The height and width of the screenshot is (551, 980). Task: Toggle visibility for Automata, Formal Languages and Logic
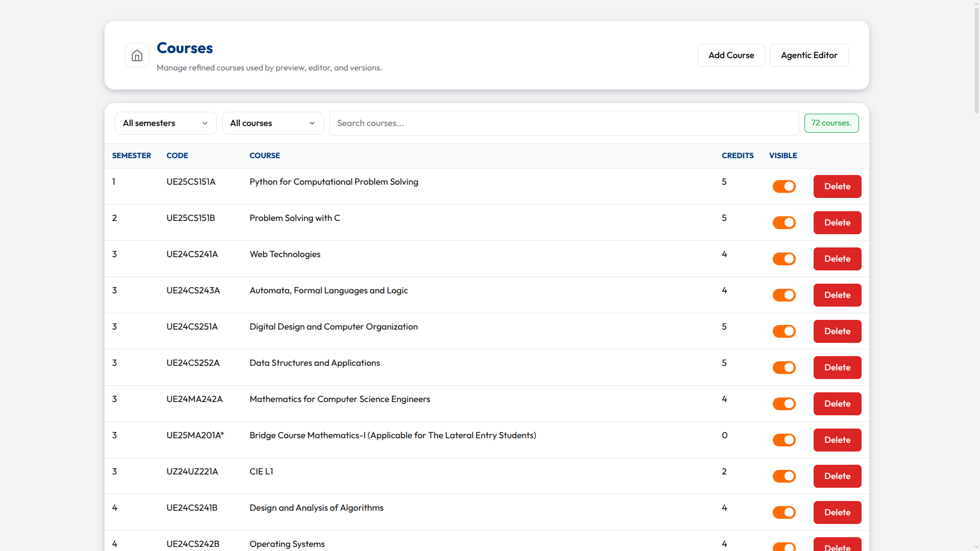point(784,295)
